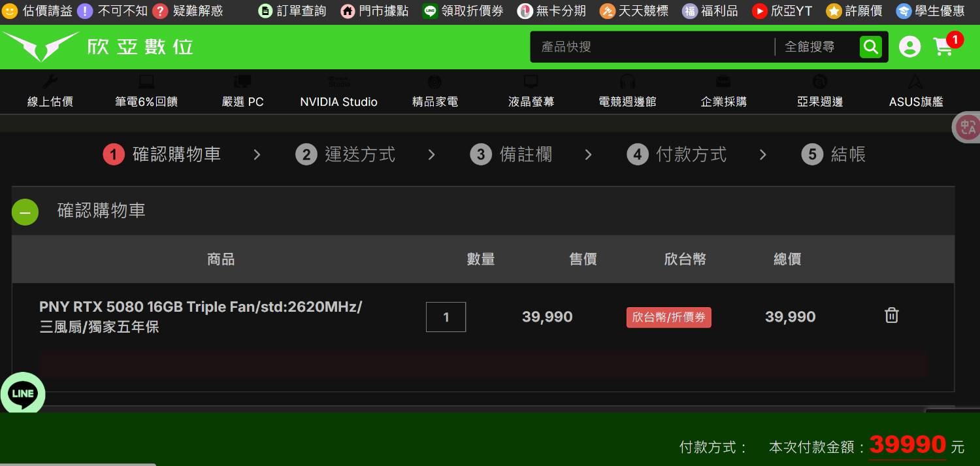Viewport: 980px width, 466px height.
Task: Click the PNY RTX 5080 product name
Action: [x=201, y=316]
